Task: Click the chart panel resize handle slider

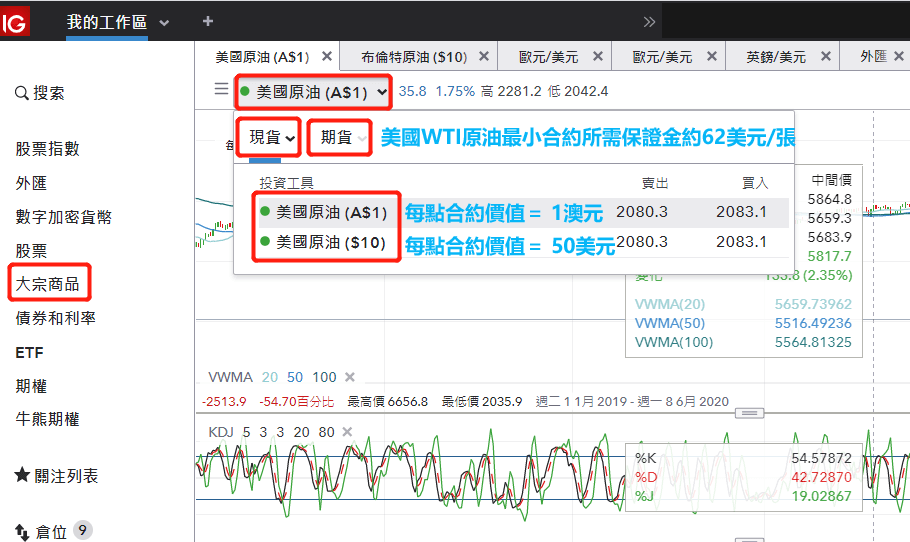Action: [747, 412]
